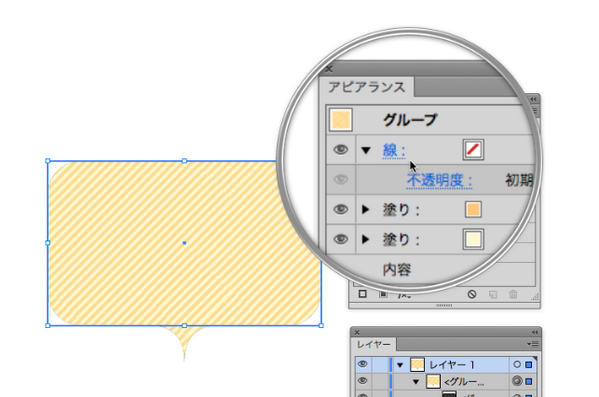This screenshot has height=397, width=599.
Task: Toggle the lock column for レイヤー 1
Action: click(380, 365)
